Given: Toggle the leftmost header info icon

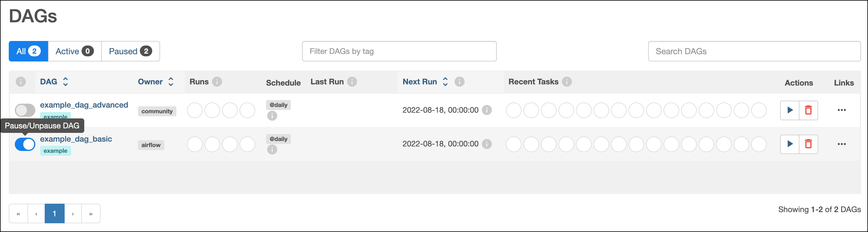Looking at the screenshot, I should [x=21, y=81].
